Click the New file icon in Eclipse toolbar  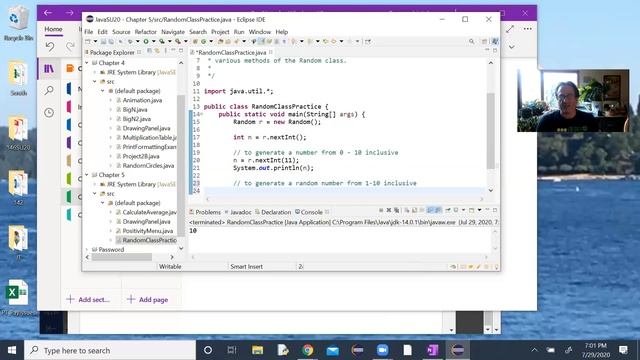88,41
